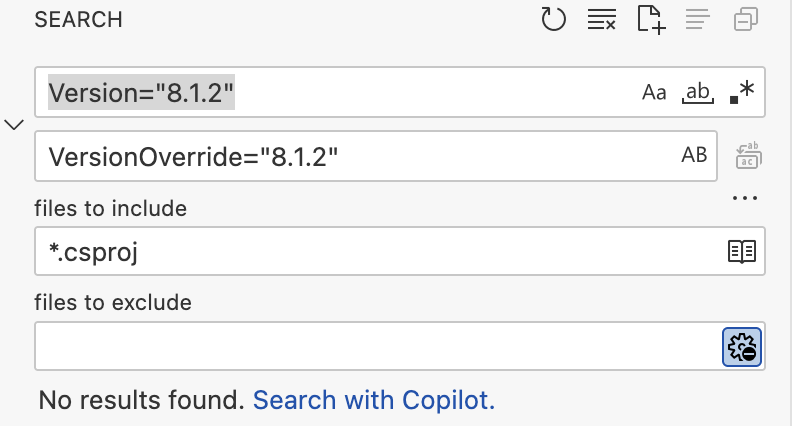Click the files to include field
Image resolution: width=812 pixels, height=426 pixels.
click(x=380, y=252)
